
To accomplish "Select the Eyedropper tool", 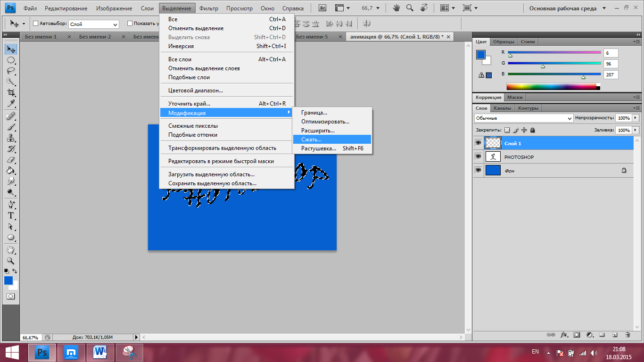I will (11, 103).
